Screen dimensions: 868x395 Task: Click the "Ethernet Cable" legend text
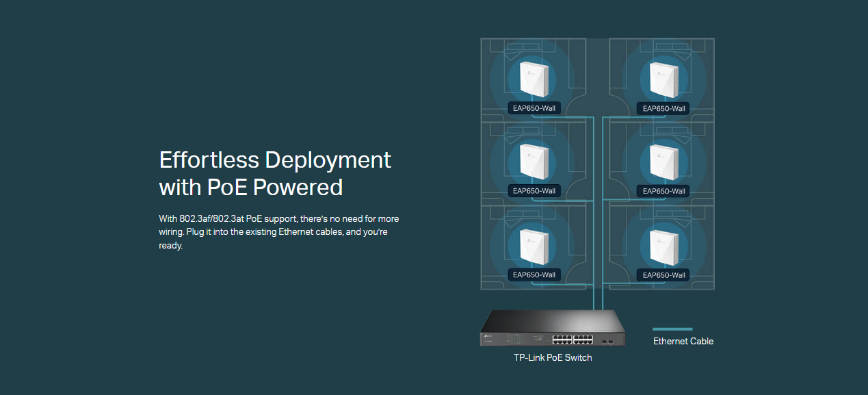[683, 341]
